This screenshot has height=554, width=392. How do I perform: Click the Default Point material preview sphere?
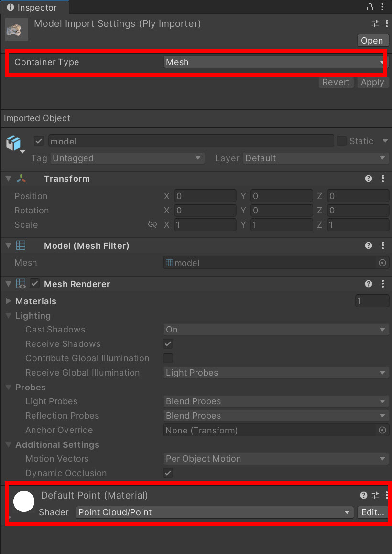click(24, 501)
